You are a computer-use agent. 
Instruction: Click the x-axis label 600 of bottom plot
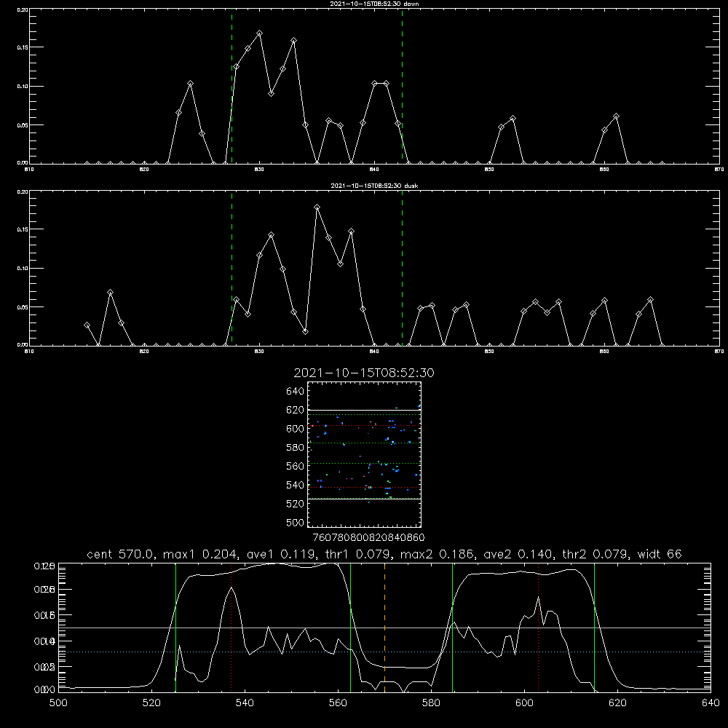524,703
